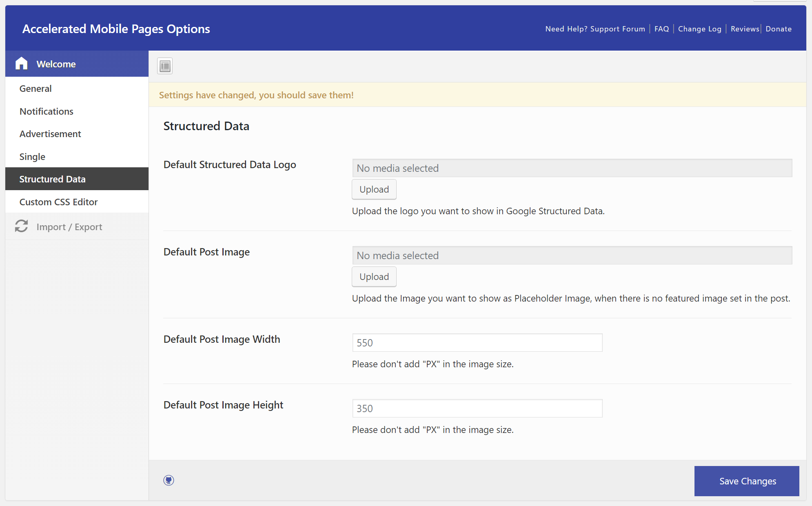
Task: Click 'Accelerated Mobile Pages Options' title
Action: [x=116, y=29]
